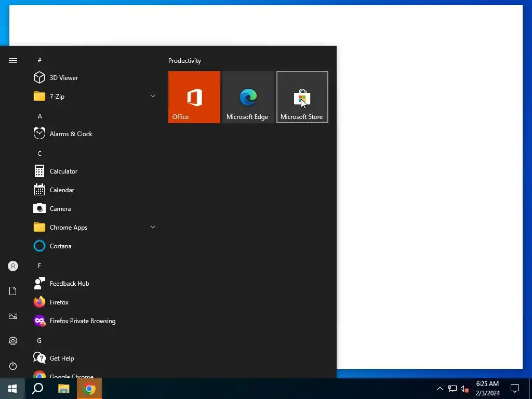Viewport: 532px width, 399px height.
Task: Launch the Office tile
Action: click(194, 97)
